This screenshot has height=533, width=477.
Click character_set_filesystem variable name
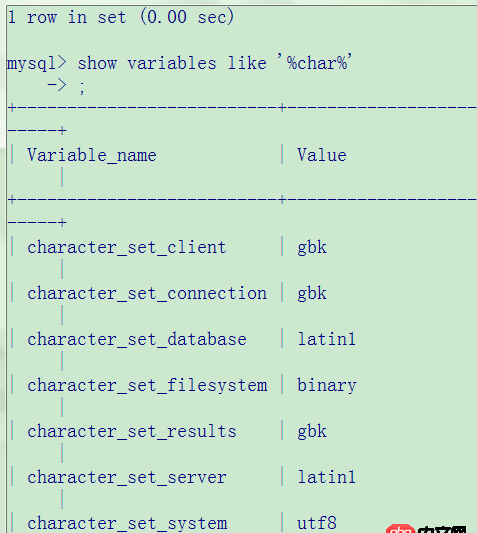pos(147,385)
